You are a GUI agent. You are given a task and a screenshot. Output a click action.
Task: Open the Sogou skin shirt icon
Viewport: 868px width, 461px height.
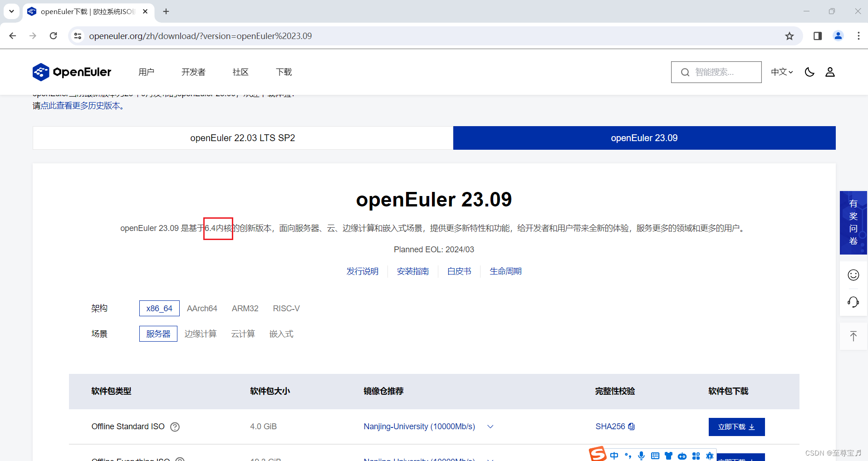click(668, 456)
